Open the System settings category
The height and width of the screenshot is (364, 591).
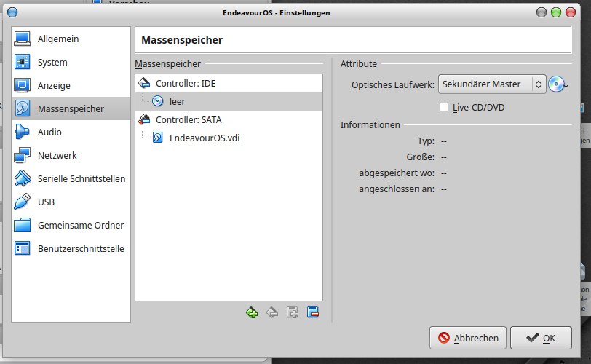71,62
